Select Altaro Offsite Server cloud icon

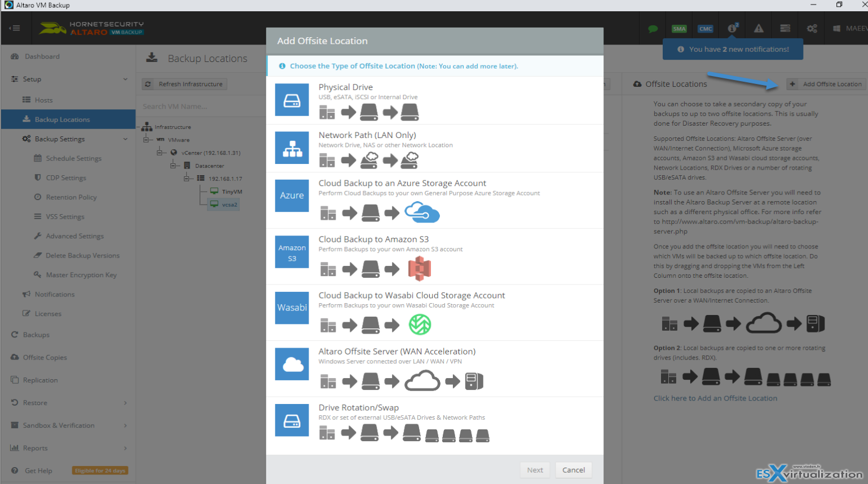(292, 364)
